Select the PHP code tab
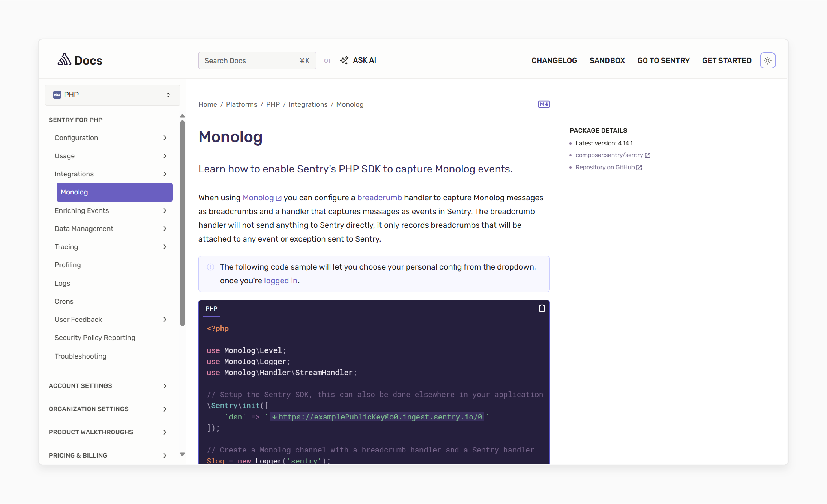 pos(211,308)
